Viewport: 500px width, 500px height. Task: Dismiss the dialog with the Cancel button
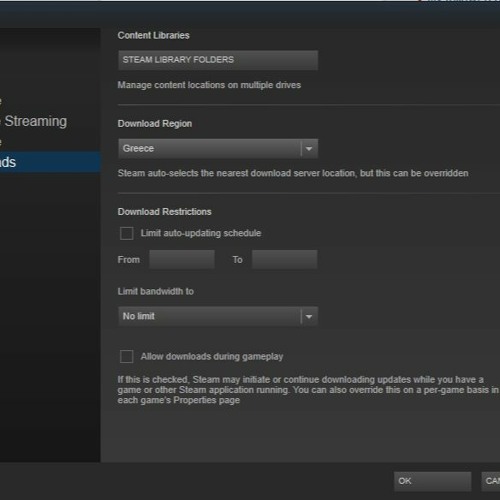click(x=491, y=481)
